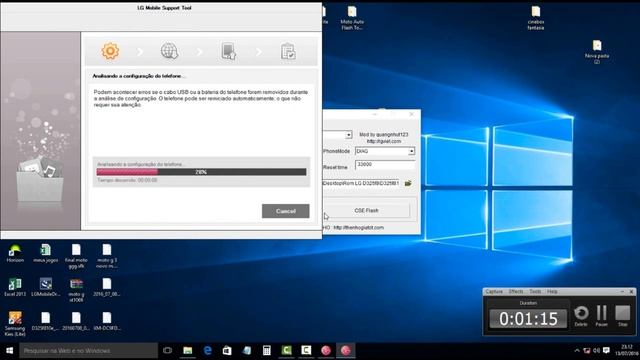Viewport: 640px width, 360px height.
Task: Open the Help menu in the recorder
Action: point(552,291)
